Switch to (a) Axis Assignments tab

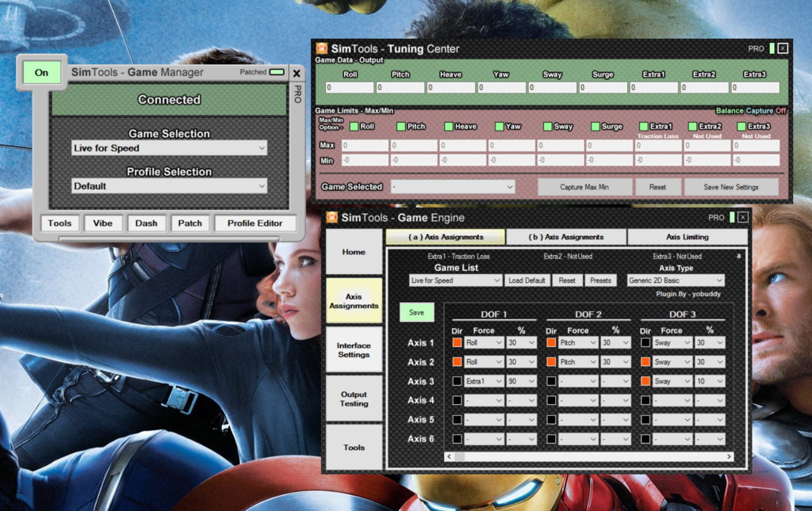click(446, 237)
